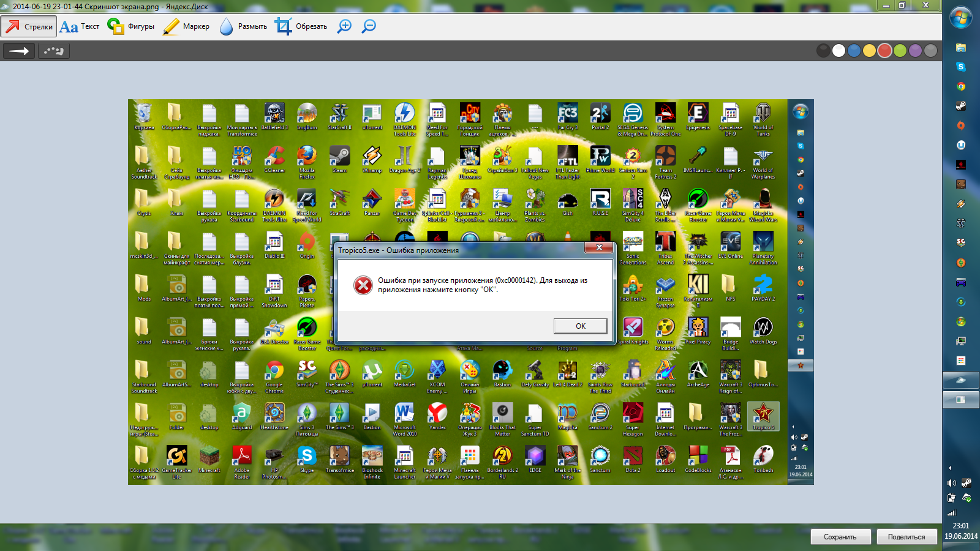Screen dimensions: 980x551
Task: Click the Yandex.Disk sync tray icon
Action: (x=967, y=498)
